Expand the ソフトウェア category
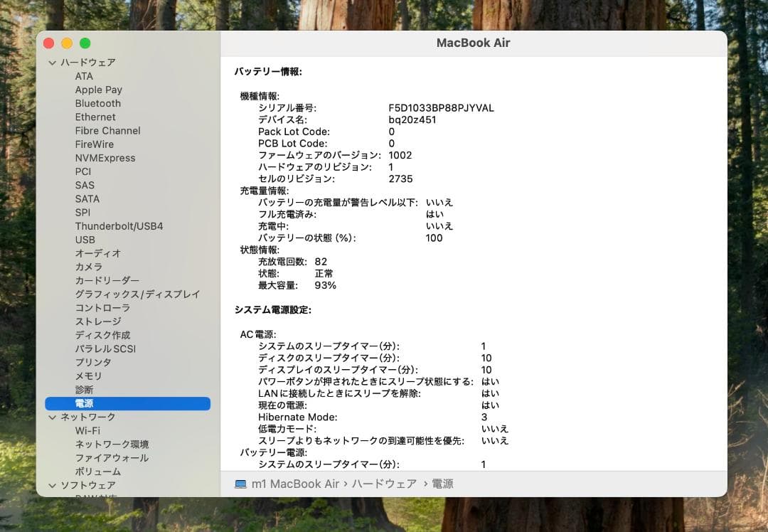Viewport: 768px width, 532px height. (53, 484)
